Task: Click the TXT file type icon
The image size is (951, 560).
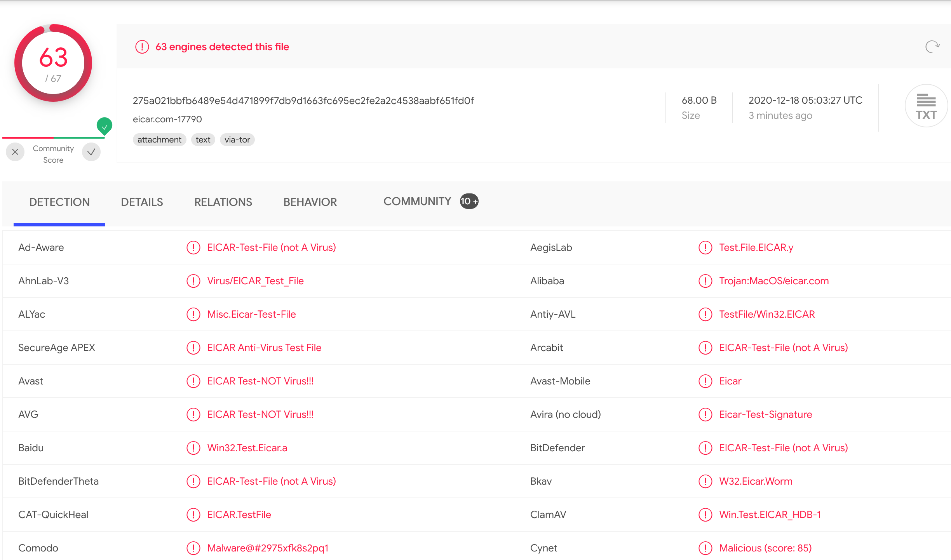Action: [926, 106]
